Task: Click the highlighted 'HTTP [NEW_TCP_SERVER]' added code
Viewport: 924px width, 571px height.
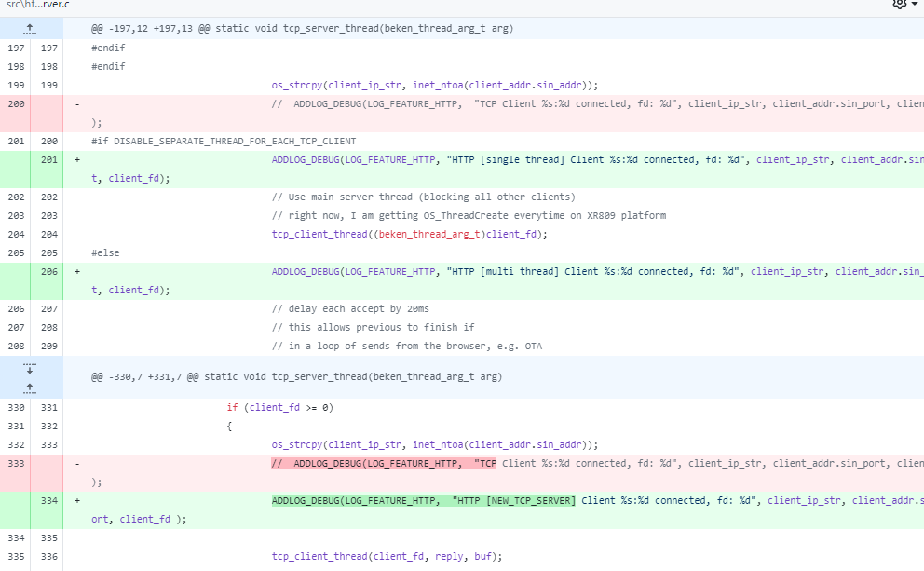Action: [423, 501]
